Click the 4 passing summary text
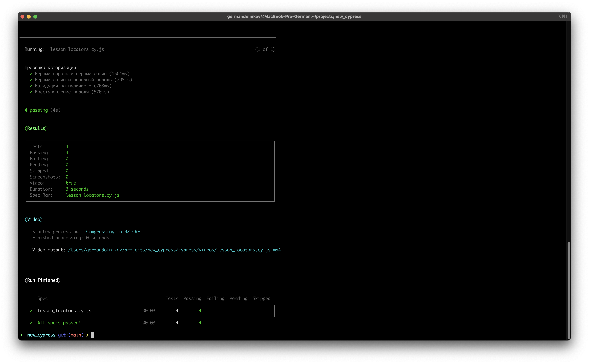This screenshot has height=364, width=589. coord(36,110)
